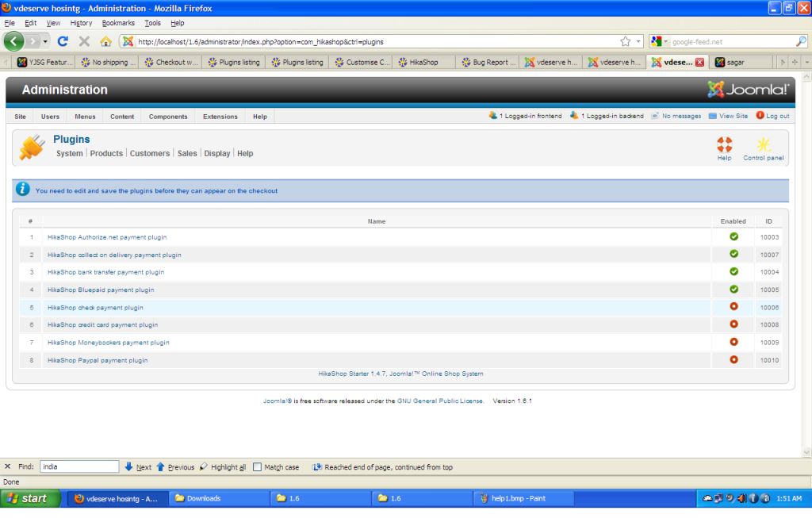Enable the check payment plugin
The image size is (812, 518).
click(733, 307)
